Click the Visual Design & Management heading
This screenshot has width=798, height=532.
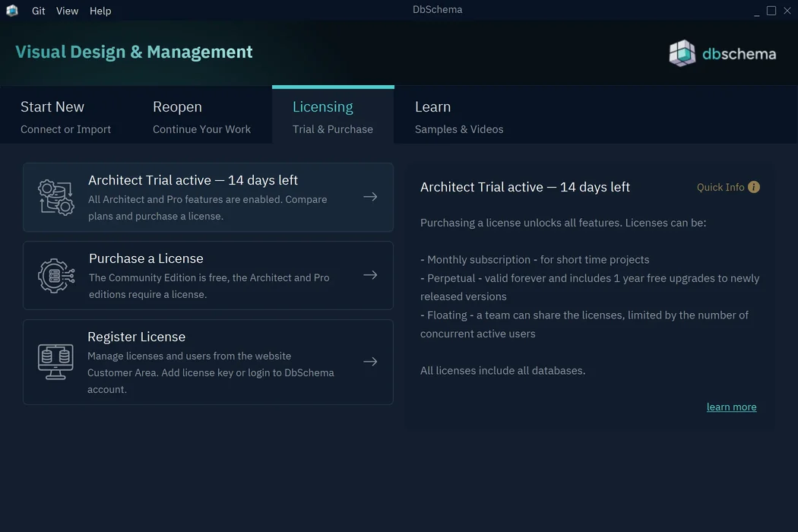point(134,52)
